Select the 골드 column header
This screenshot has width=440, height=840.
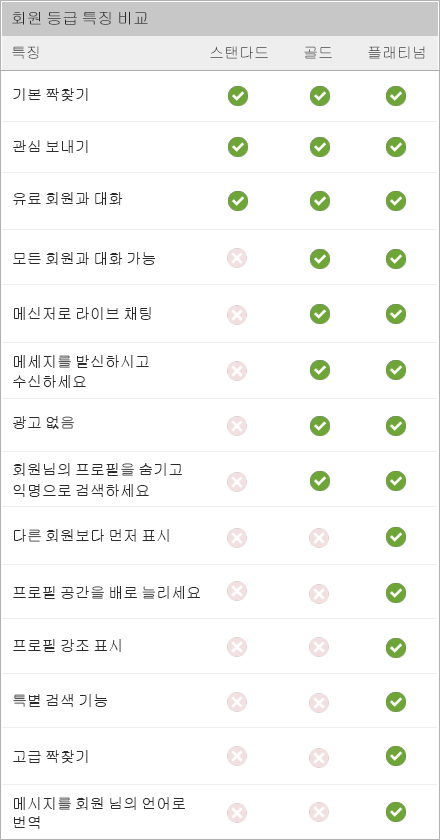point(318,53)
